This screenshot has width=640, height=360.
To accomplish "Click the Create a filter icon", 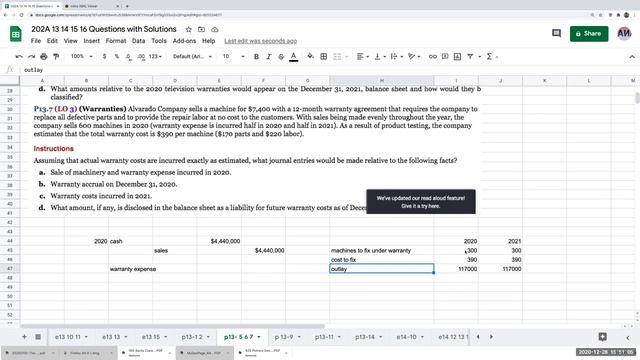I will [x=470, y=56].
